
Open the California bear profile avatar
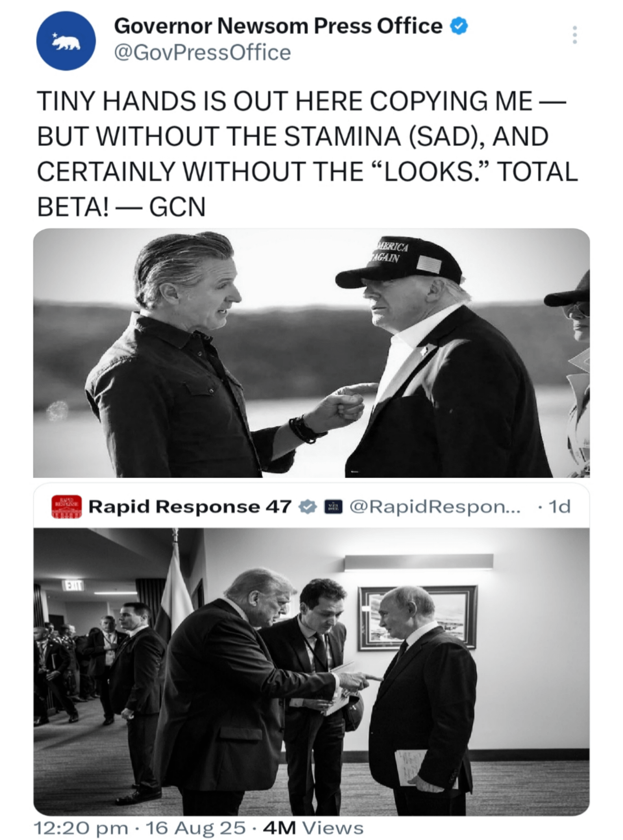pos(66,41)
